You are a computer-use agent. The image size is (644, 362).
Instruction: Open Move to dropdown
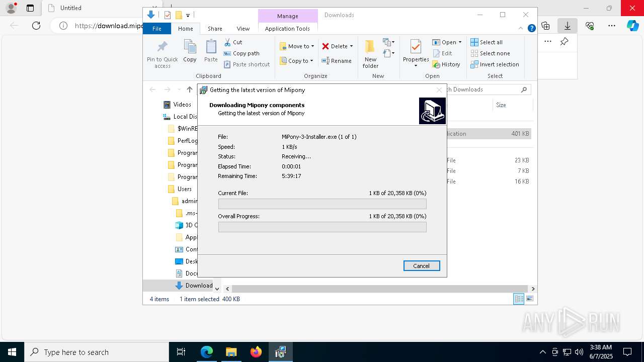point(297,46)
